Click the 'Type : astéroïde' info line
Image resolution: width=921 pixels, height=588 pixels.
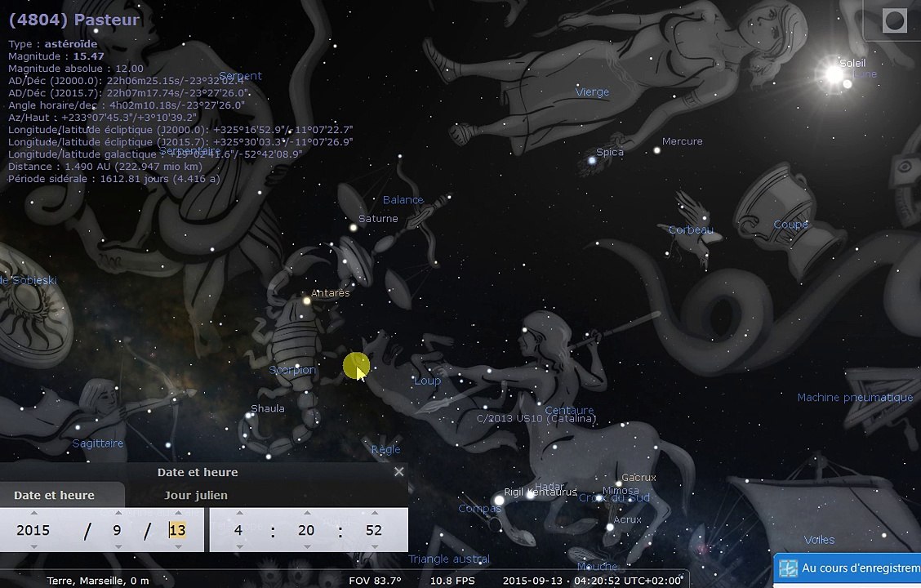(53, 44)
